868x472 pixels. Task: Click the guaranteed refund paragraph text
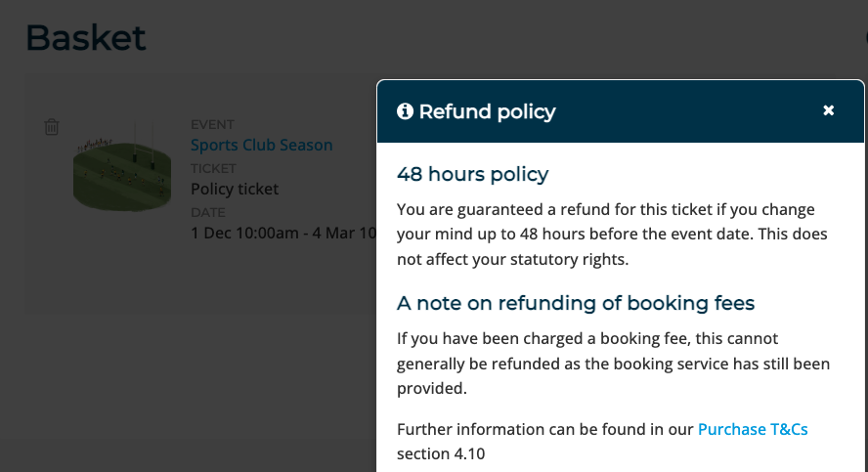(x=612, y=235)
